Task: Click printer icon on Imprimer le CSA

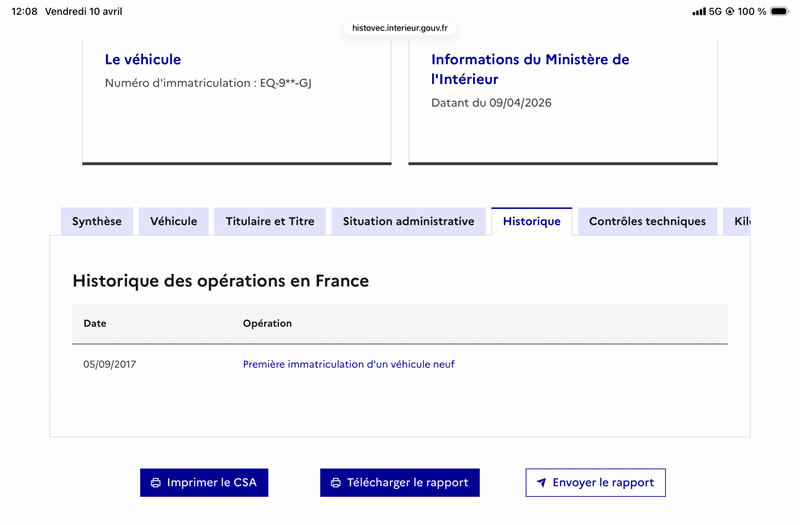Action: [x=156, y=483]
